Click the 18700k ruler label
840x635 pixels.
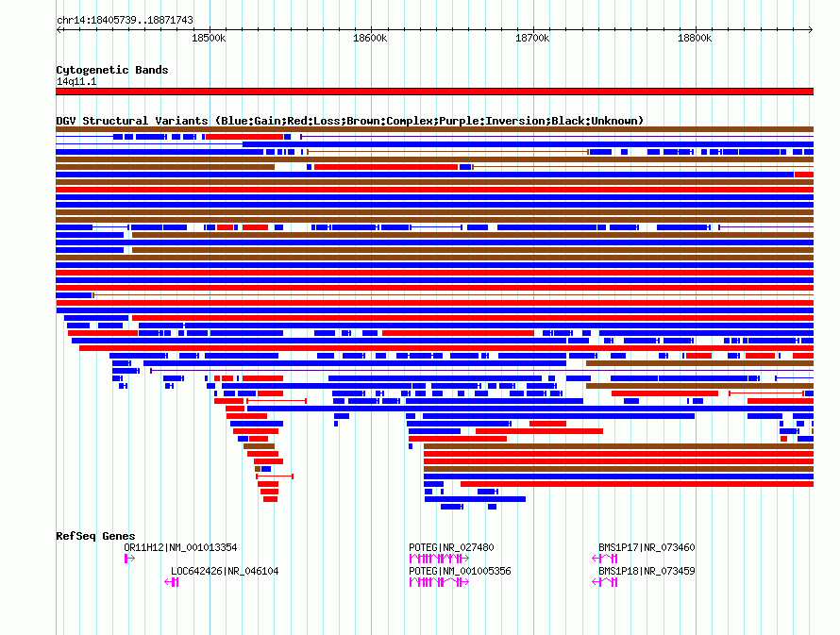(x=532, y=38)
